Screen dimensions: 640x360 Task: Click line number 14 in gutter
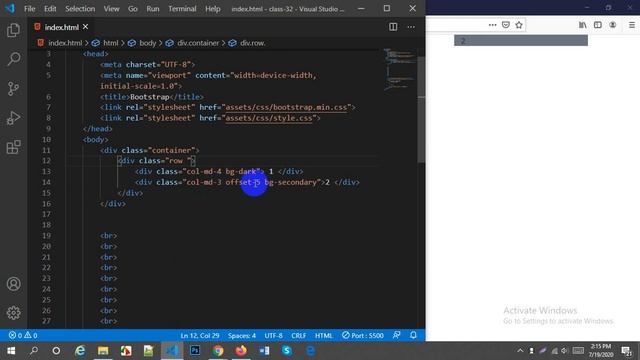[x=47, y=182]
